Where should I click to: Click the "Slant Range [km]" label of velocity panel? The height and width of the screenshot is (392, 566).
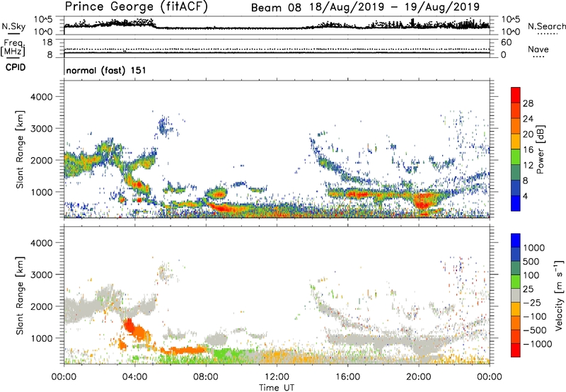[x=20, y=296]
